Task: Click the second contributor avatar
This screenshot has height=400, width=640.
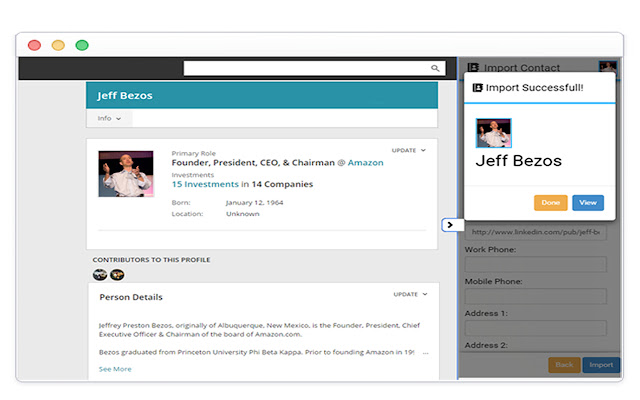Action: 117,275
